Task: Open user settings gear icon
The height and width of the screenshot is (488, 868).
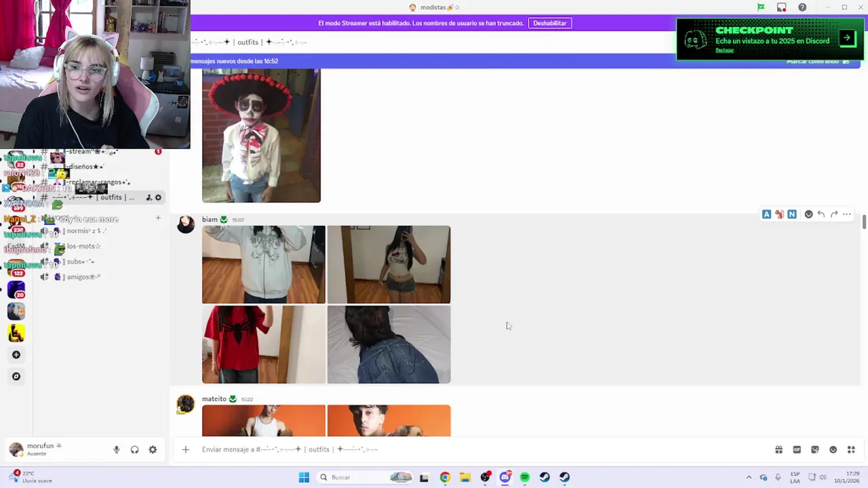Action: pyautogui.click(x=153, y=449)
